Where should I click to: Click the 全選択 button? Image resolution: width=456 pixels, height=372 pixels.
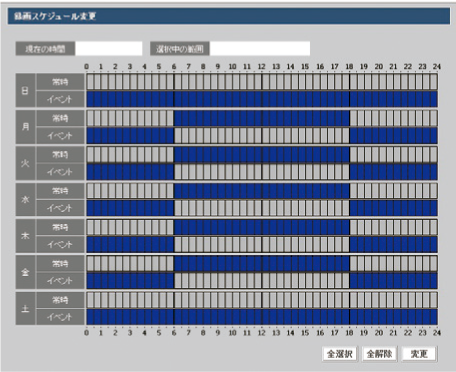pos(339,354)
